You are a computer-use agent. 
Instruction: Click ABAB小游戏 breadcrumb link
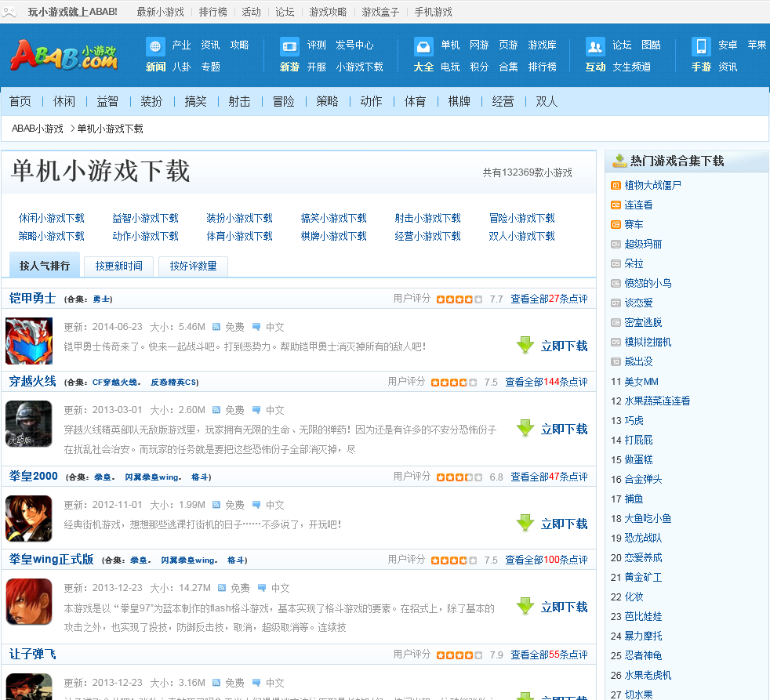tap(38, 129)
